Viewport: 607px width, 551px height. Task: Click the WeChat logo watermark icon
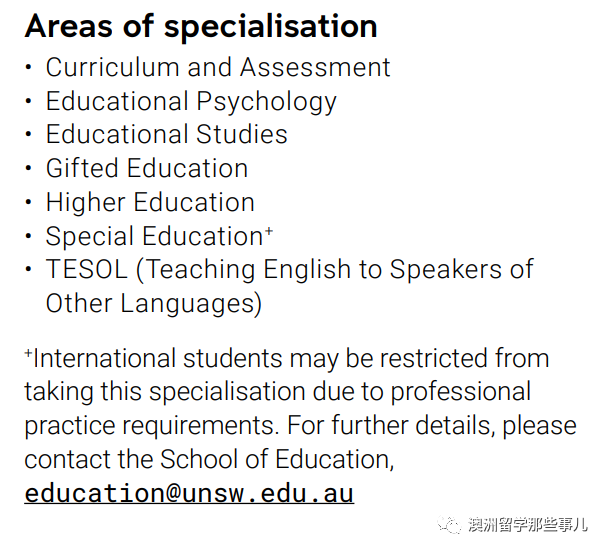[x=449, y=525]
